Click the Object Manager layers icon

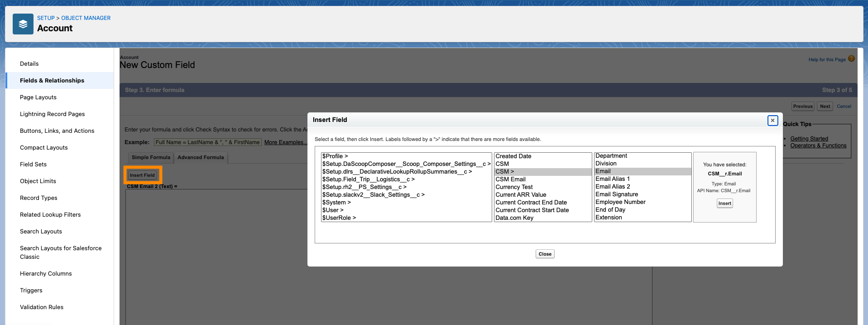23,24
